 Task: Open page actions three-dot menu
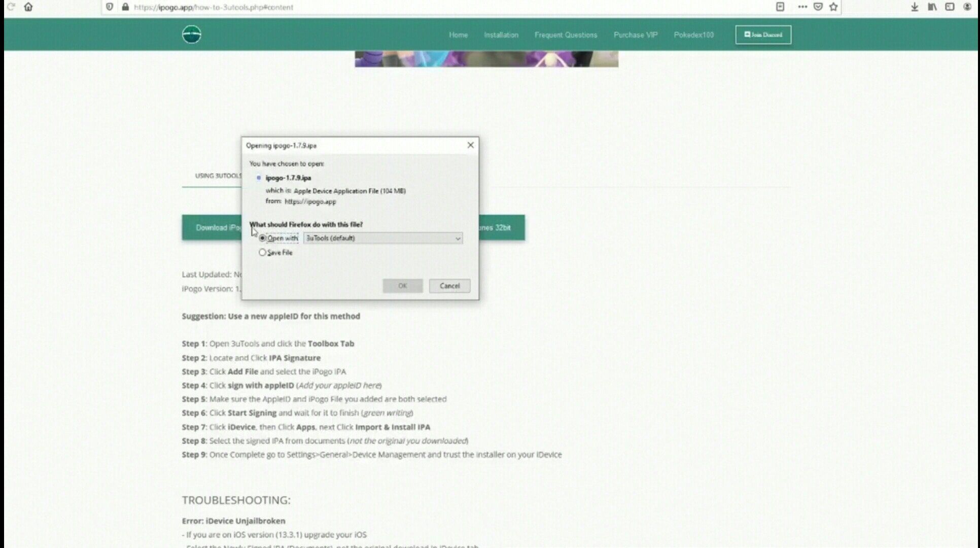pyautogui.click(x=802, y=7)
